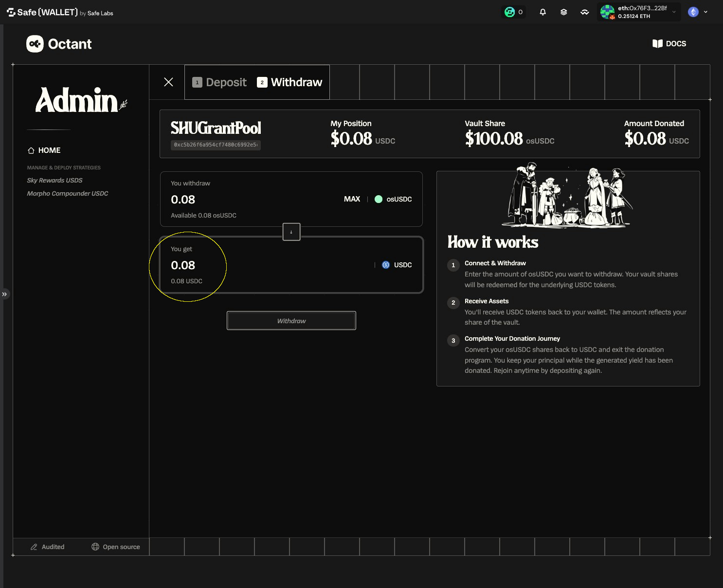This screenshot has width=723, height=588.
Task: Click the How it works illustration
Action: point(568,195)
